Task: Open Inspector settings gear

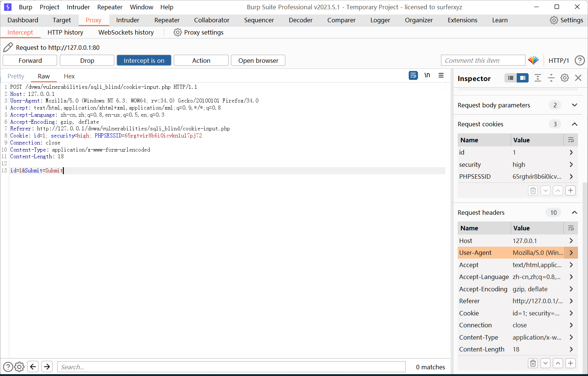Action: coord(565,78)
